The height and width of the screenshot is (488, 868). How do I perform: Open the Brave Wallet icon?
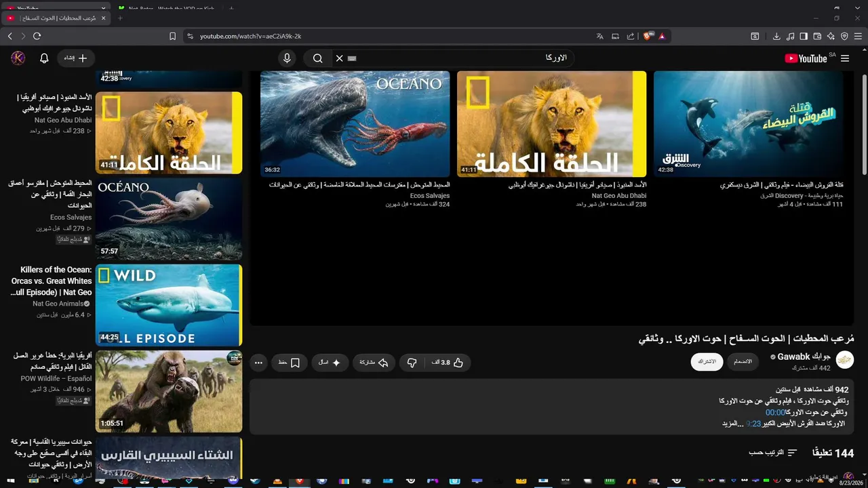[x=817, y=36]
